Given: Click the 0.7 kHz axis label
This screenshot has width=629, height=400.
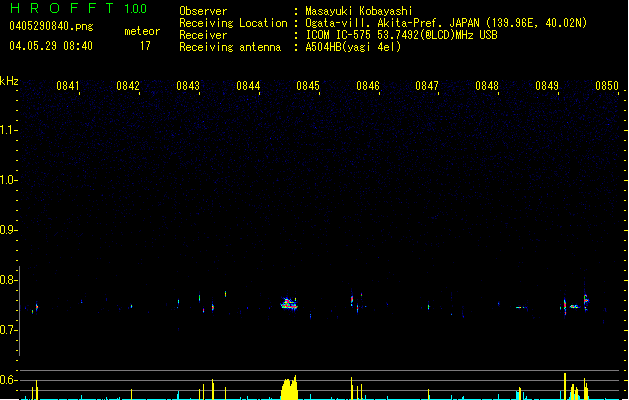Looking at the screenshot, I should pos(8,330).
